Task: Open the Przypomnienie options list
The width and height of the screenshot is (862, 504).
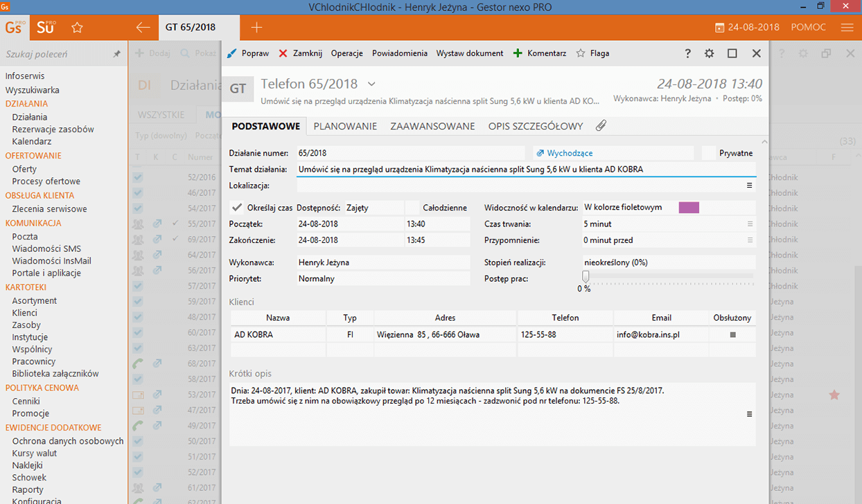Action: [750, 240]
